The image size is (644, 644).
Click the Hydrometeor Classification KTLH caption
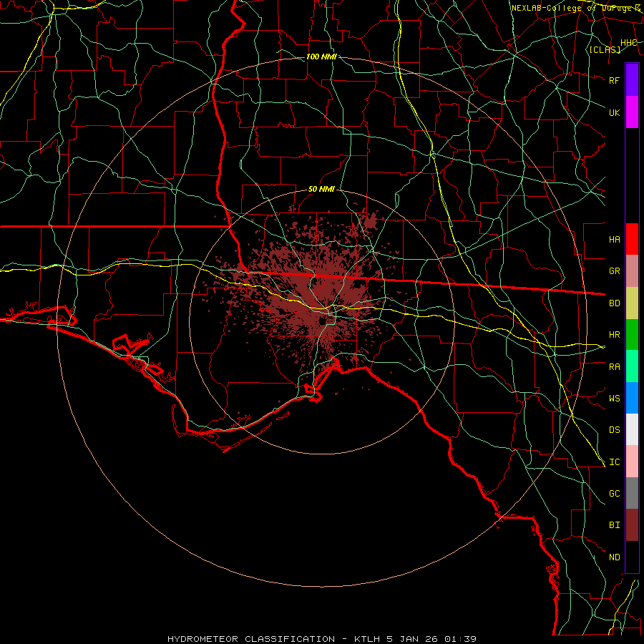[322, 639]
